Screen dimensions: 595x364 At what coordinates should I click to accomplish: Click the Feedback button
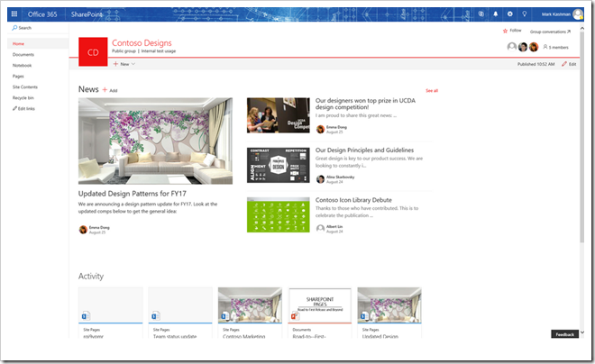coord(565,334)
